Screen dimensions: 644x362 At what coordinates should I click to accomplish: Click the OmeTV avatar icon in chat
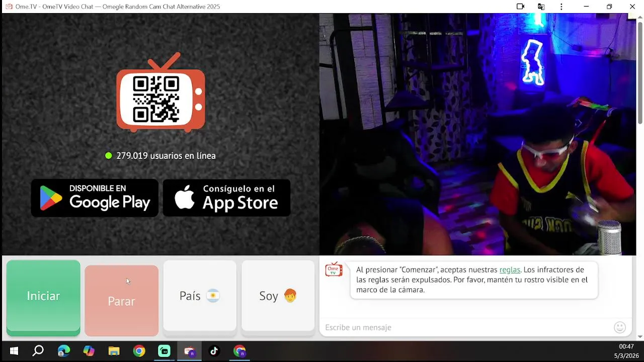334,270
